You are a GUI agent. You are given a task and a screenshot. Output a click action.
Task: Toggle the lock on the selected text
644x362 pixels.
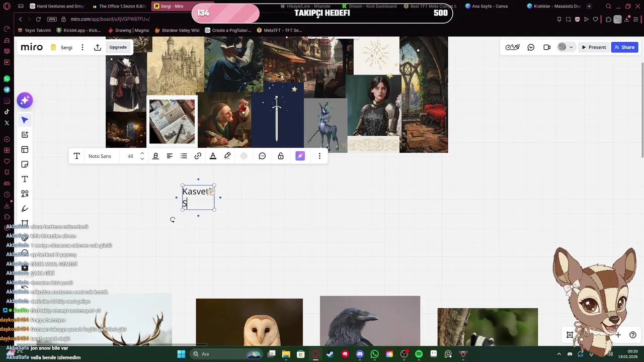click(x=281, y=156)
